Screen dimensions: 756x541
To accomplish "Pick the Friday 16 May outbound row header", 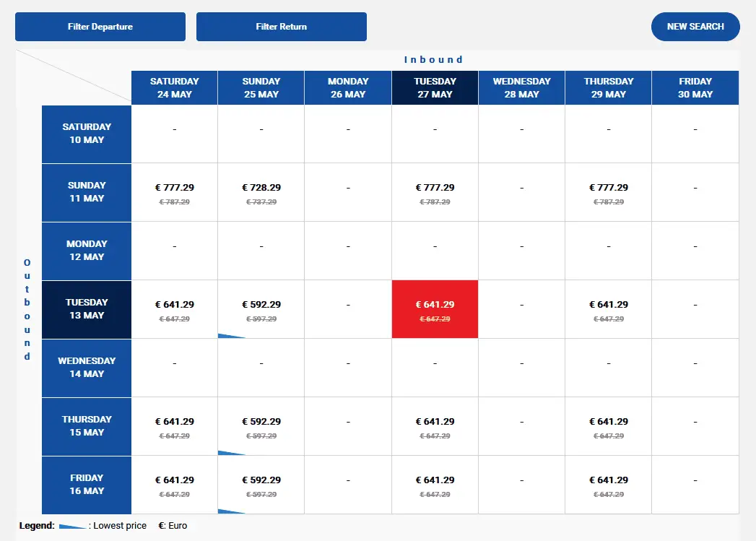I will pos(87,485).
